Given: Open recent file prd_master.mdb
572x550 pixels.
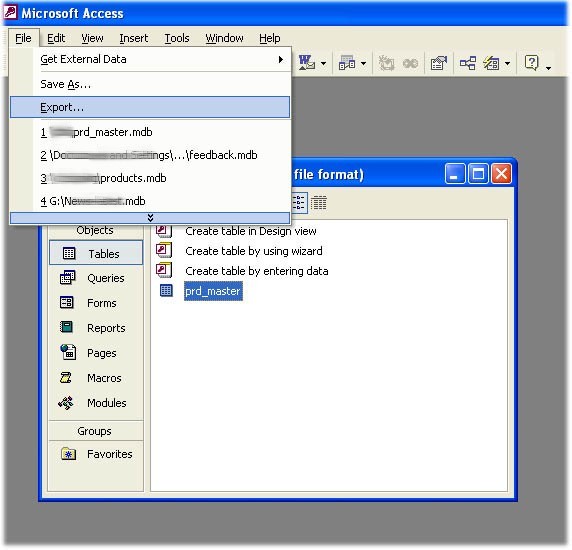Looking at the screenshot, I should pyautogui.click(x=150, y=132).
